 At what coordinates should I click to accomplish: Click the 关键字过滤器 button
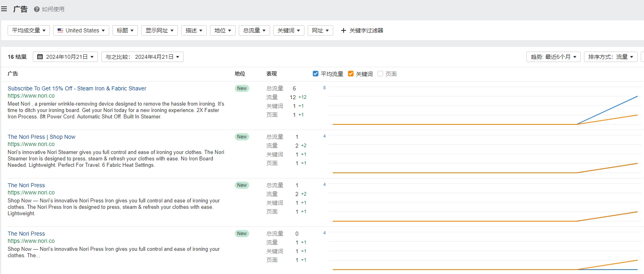(x=362, y=30)
